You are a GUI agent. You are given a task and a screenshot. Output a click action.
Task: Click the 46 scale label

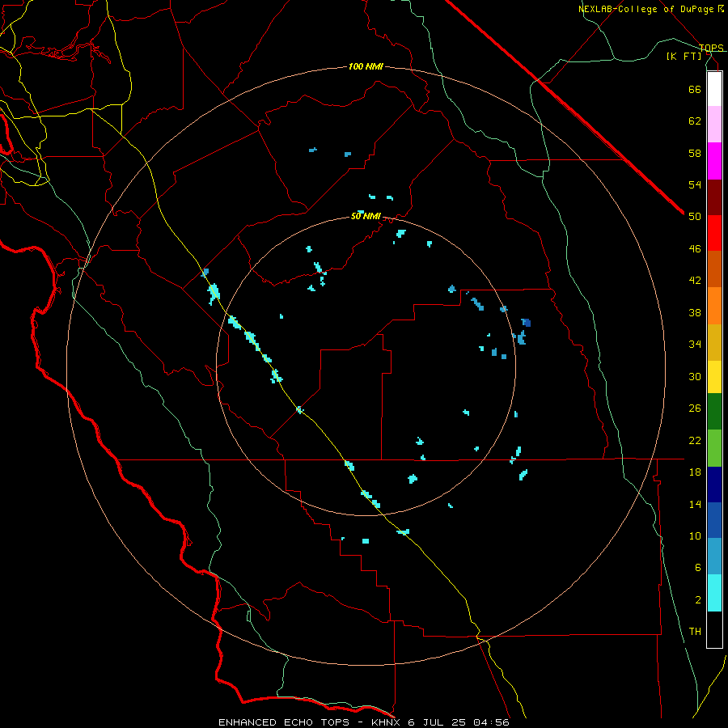pos(695,249)
